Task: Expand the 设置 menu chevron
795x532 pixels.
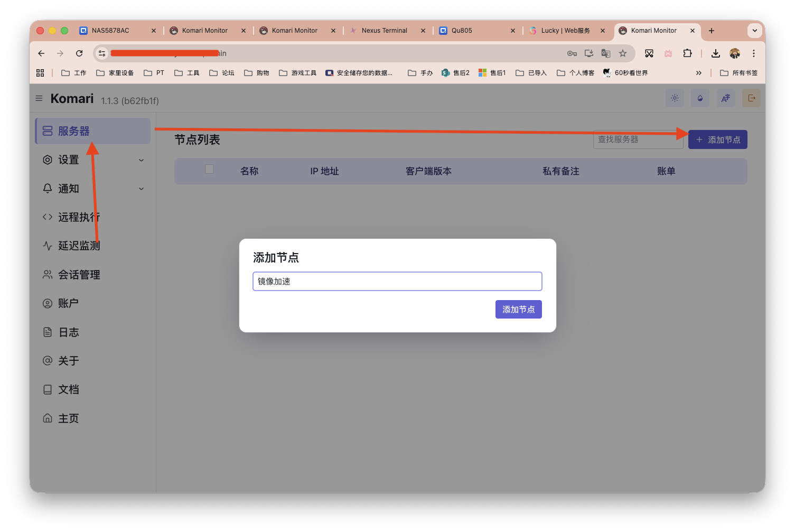Action: coord(141,160)
